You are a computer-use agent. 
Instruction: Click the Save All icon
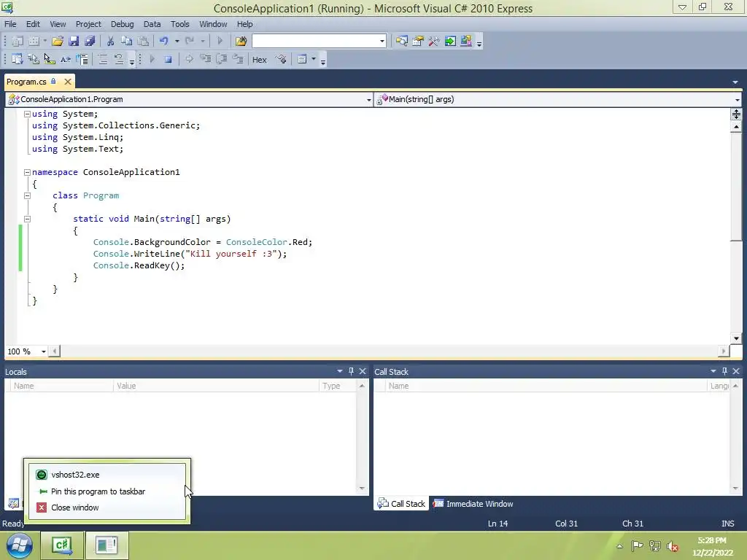[x=90, y=42]
